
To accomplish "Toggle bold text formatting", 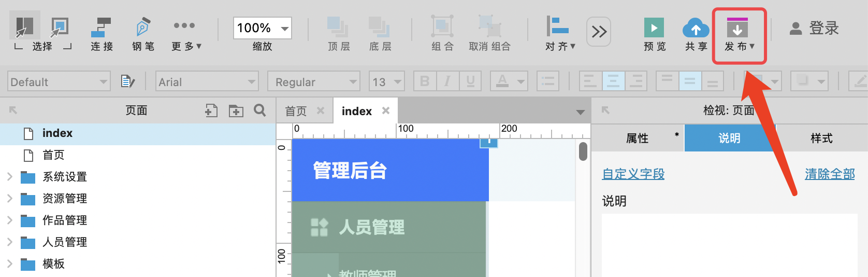I will pos(425,81).
